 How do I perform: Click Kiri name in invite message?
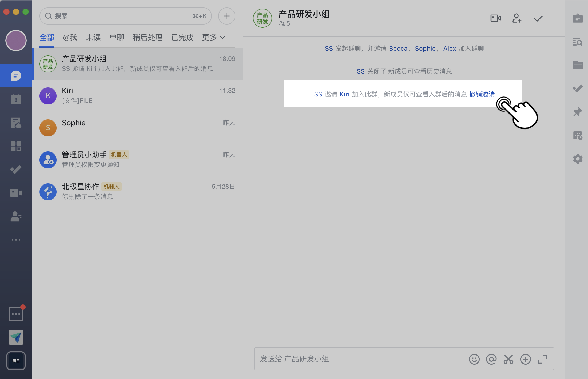tap(344, 94)
